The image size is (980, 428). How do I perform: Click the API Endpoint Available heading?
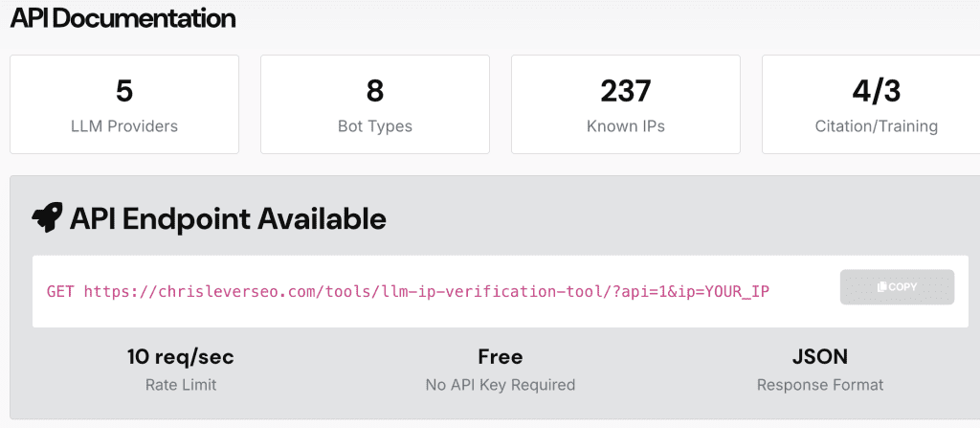point(228,219)
